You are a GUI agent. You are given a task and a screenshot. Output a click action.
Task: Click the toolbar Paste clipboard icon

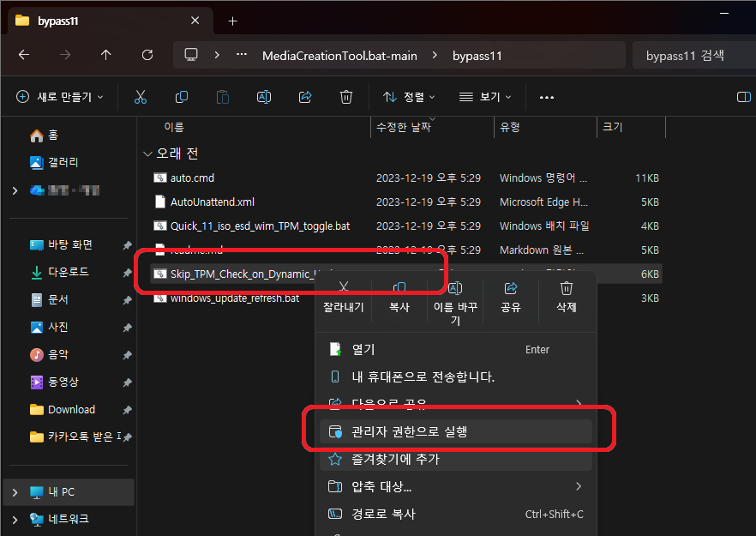(222, 97)
